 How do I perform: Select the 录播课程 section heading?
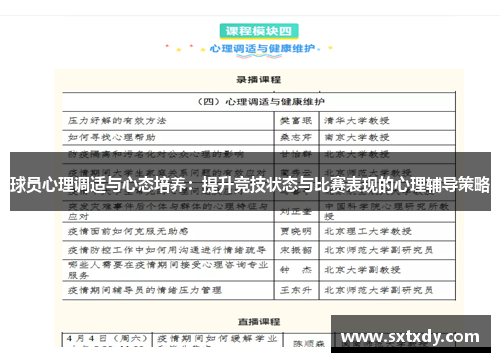coord(259,80)
